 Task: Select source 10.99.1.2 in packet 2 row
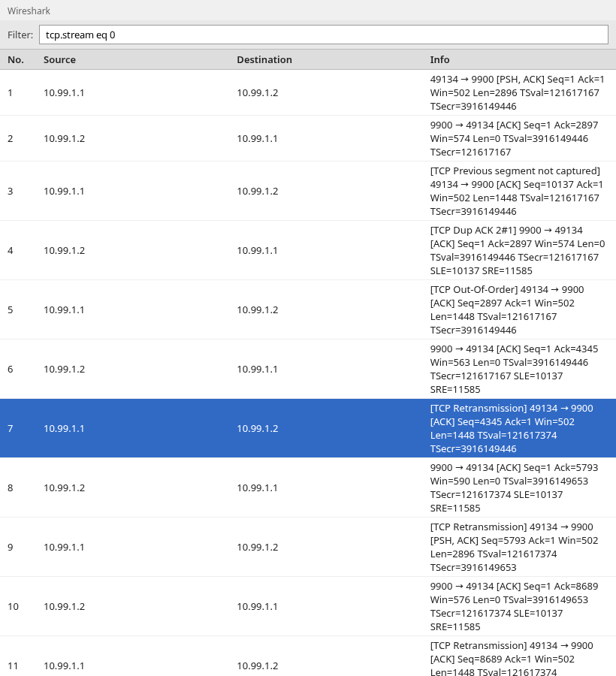(x=65, y=138)
